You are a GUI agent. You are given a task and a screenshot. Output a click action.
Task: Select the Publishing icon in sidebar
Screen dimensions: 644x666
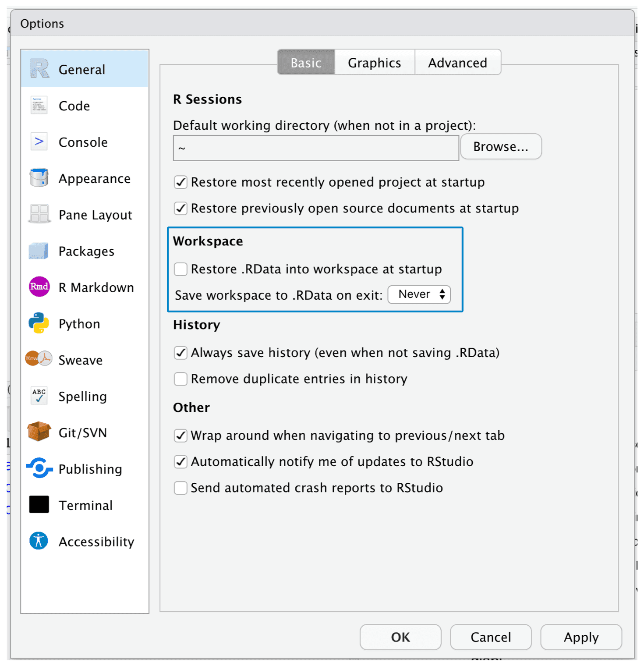pos(39,468)
